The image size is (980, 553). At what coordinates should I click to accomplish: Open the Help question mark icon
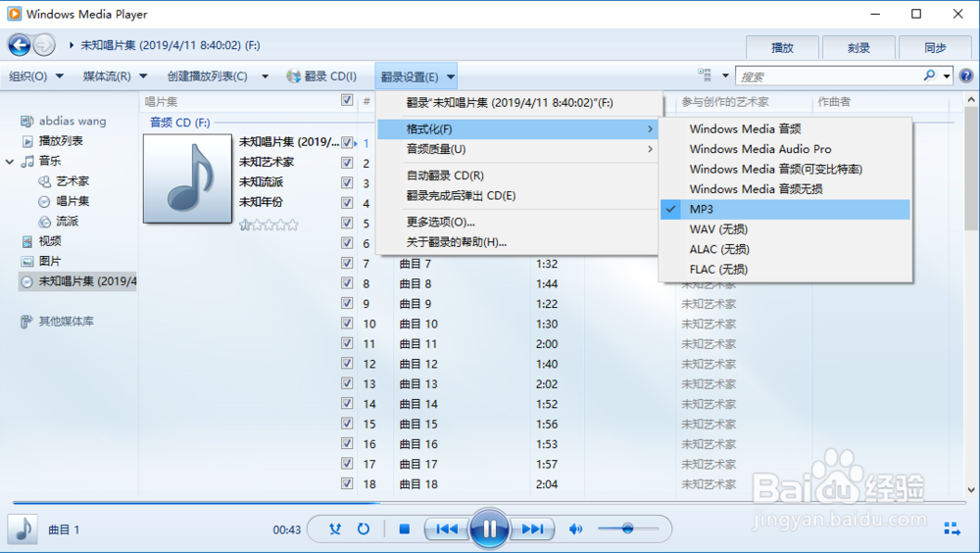[x=966, y=76]
